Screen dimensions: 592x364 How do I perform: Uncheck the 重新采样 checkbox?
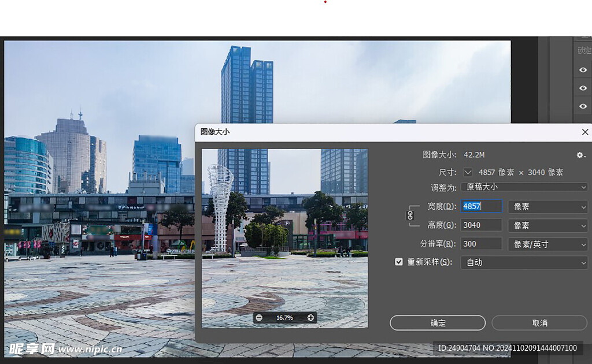point(398,262)
